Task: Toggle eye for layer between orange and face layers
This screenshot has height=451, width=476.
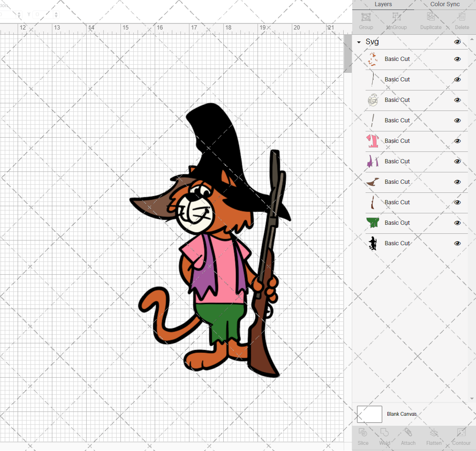Action: (x=457, y=80)
